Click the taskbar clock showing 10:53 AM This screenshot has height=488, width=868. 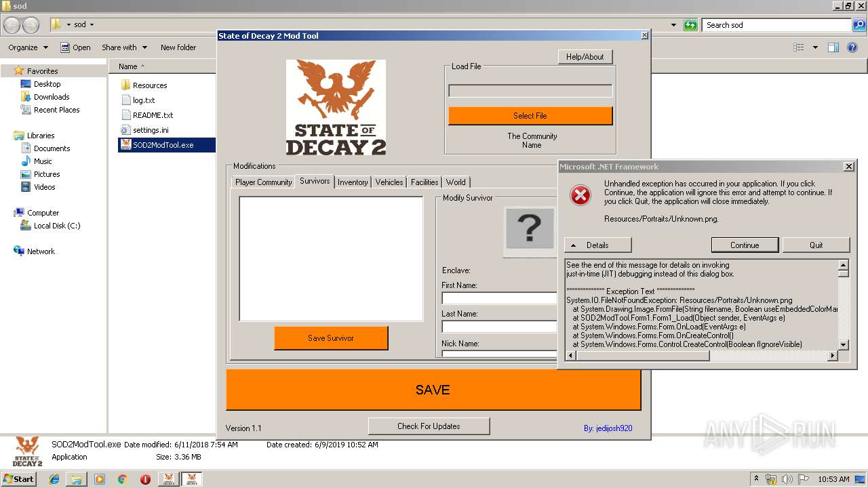click(x=833, y=479)
